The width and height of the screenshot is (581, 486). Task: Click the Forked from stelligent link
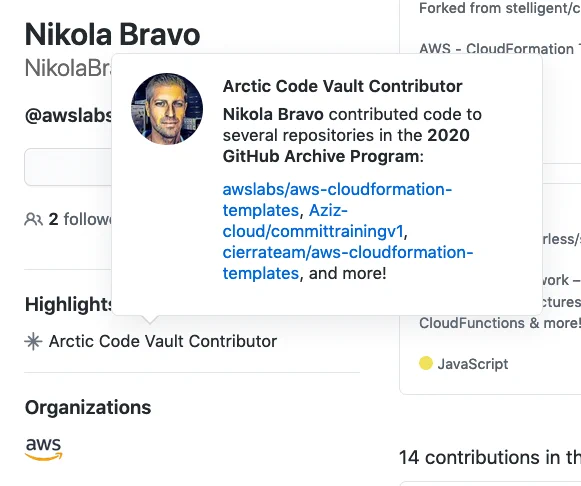click(499, 8)
